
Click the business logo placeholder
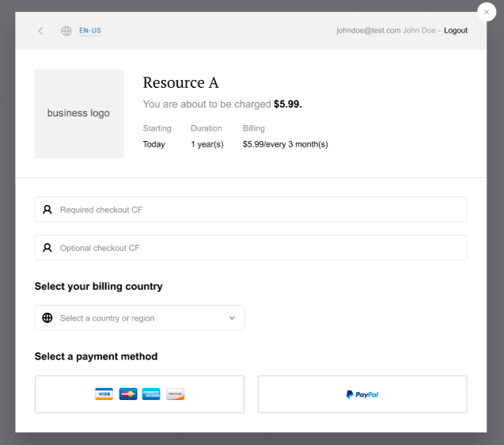coord(79,113)
